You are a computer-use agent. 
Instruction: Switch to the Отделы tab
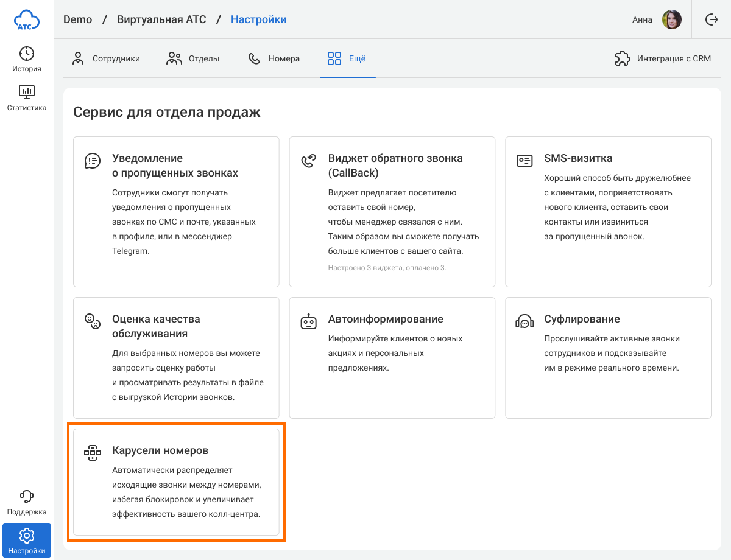point(193,59)
